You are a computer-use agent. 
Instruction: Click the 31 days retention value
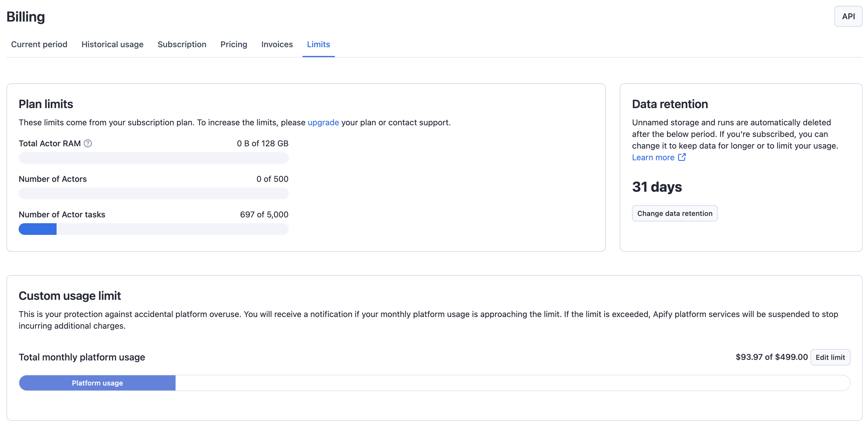click(657, 187)
